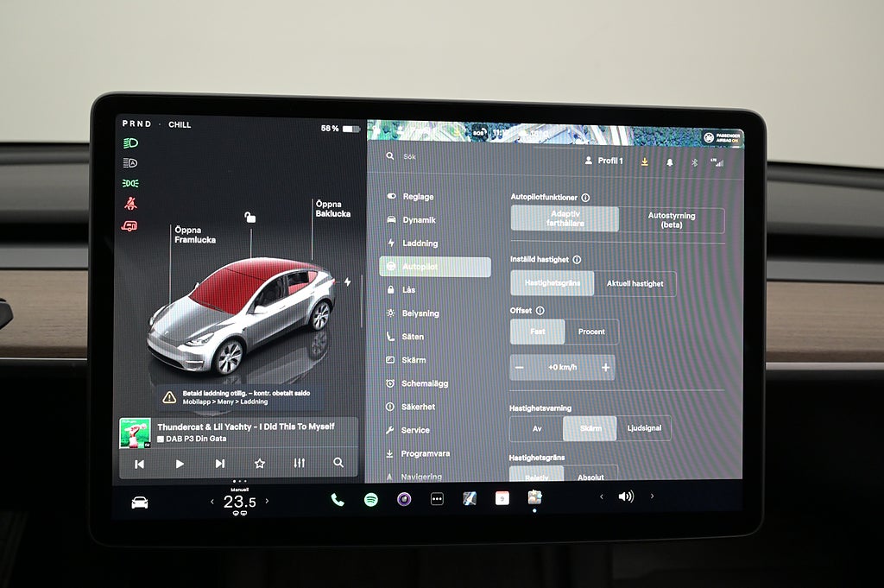Viewport: 884px width, 588px height.
Task: Open the three-dots app launcher
Action: pos(437,499)
